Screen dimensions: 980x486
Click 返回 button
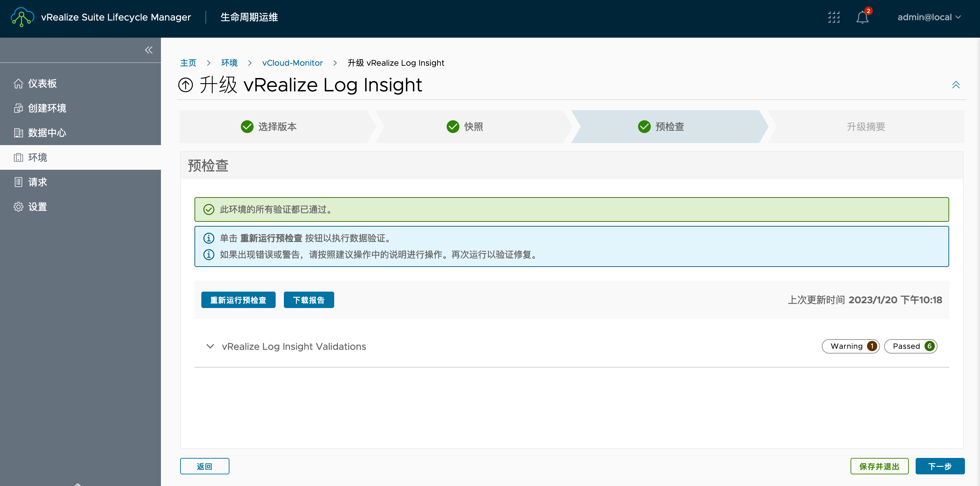click(x=205, y=466)
